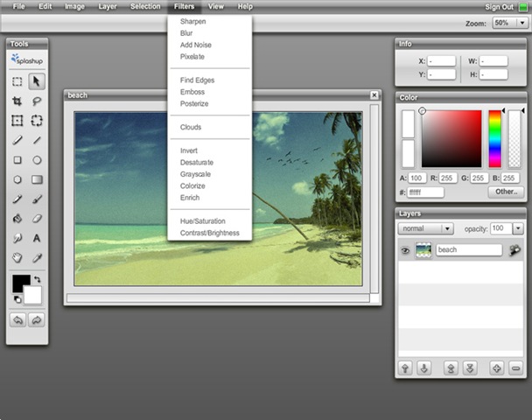Screen dimensions: 532x420
Task: Select the Hand pan tool
Action: (17, 257)
